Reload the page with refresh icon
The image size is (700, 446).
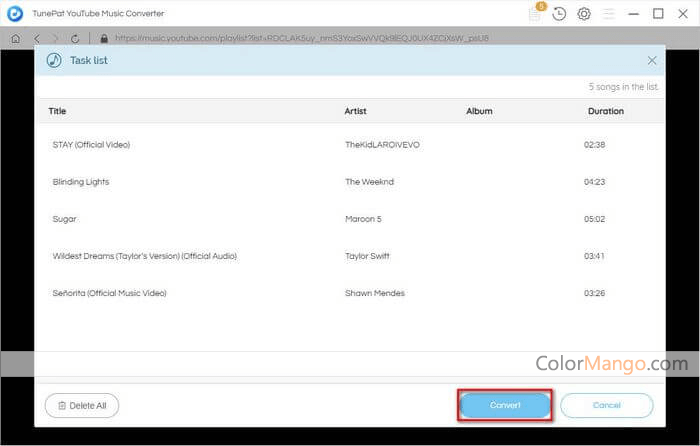click(x=76, y=38)
